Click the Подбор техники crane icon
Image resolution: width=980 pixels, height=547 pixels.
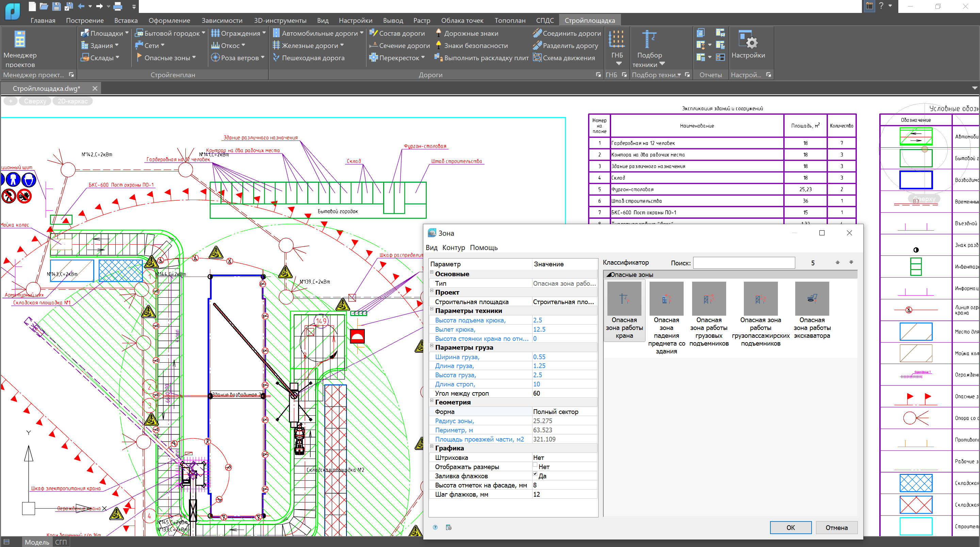[649, 39]
